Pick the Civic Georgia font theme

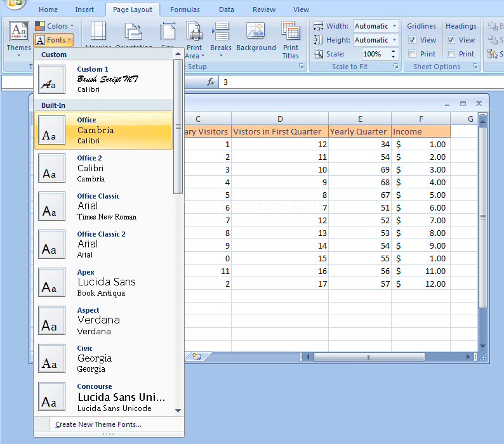tap(103, 358)
